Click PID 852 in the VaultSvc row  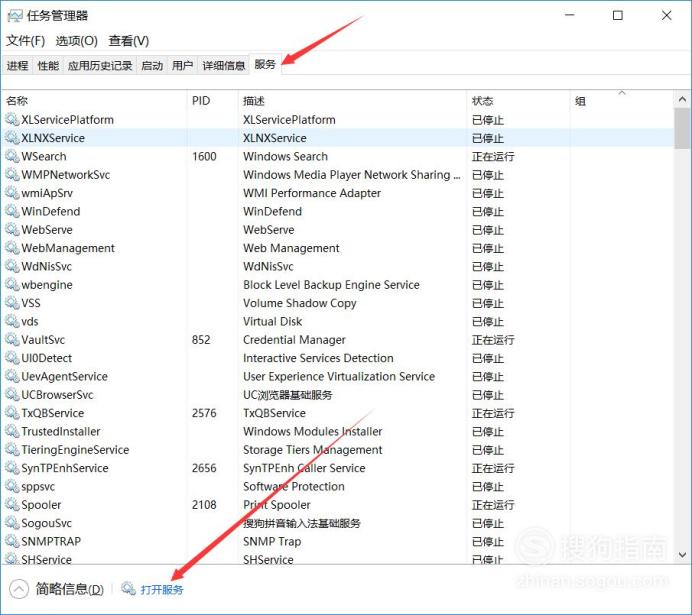pos(201,340)
